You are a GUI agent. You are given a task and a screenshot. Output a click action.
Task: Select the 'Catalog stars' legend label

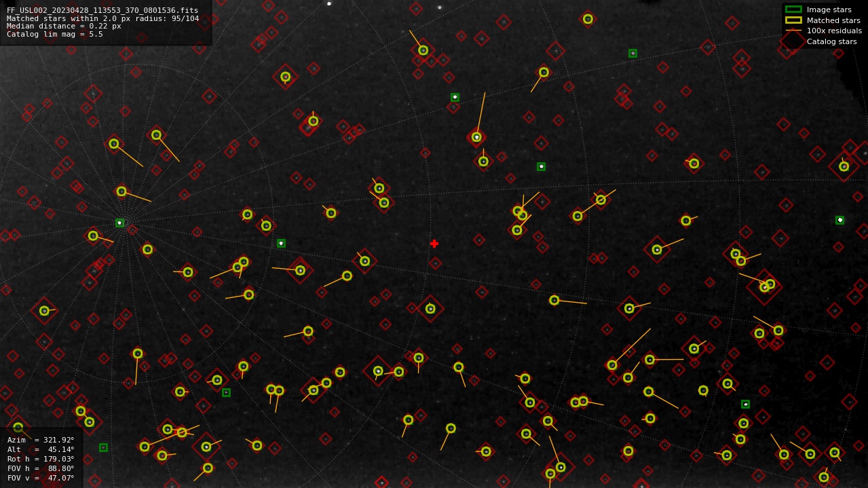pos(831,41)
